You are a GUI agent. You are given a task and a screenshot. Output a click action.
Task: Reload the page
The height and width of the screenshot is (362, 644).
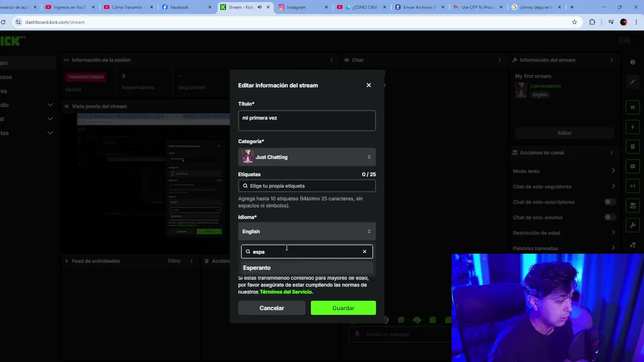click(3, 22)
